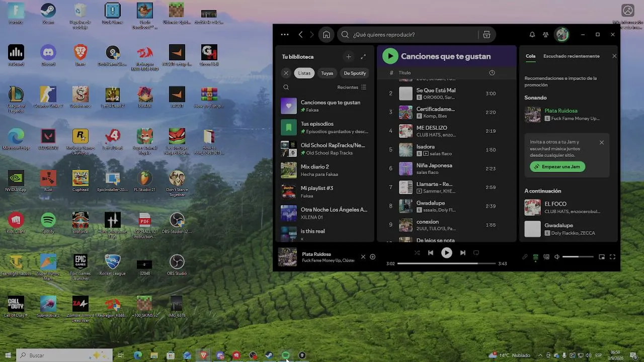This screenshot has width=644, height=362.
Task: Open the Spotify three-dot menu
Action: pyautogui.click(x=285, y=35)
